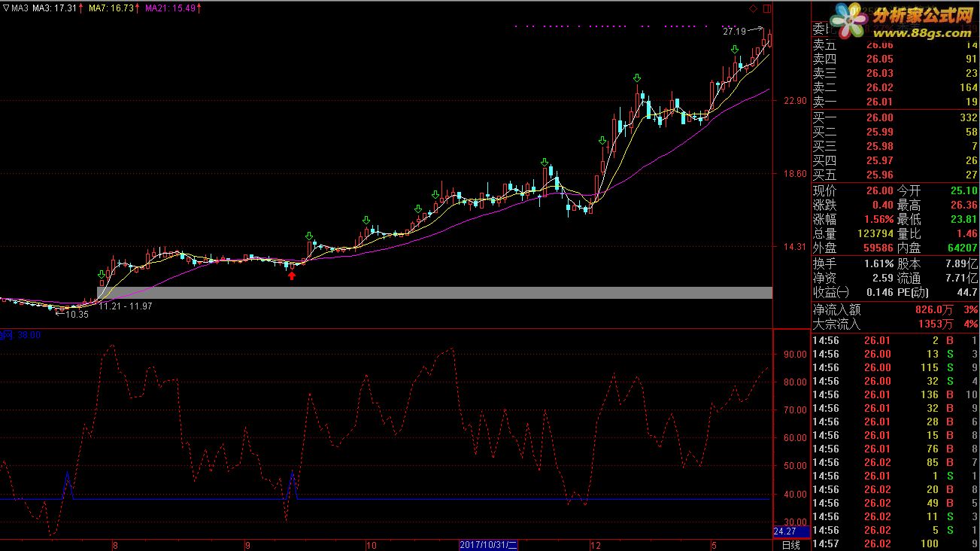Select the 14:56 trade with volume 115
Screen dimensions: 980x551
895,368
